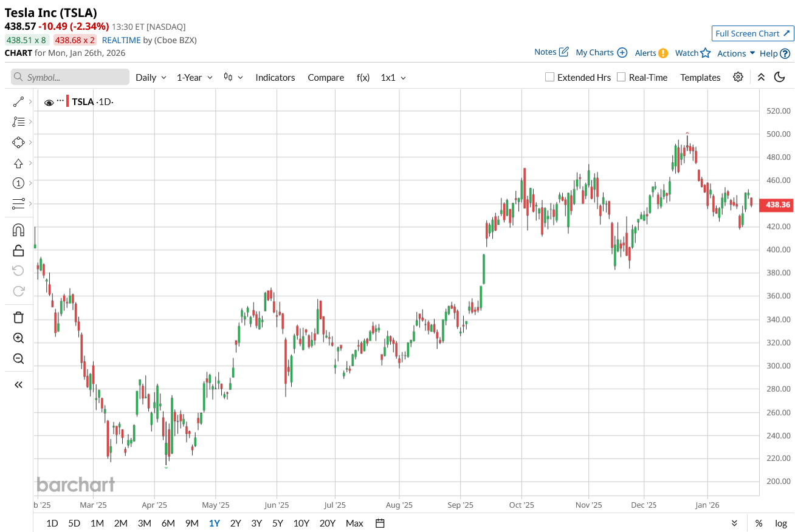Open chart settings gear icon
The height and width of the screenshot is (532, 795).
coord(738,77)
